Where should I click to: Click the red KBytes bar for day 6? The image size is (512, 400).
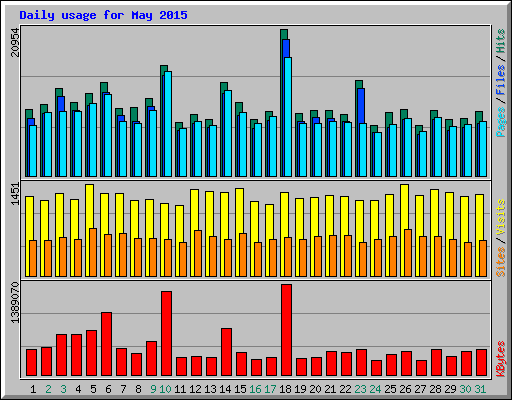[106, 344]
